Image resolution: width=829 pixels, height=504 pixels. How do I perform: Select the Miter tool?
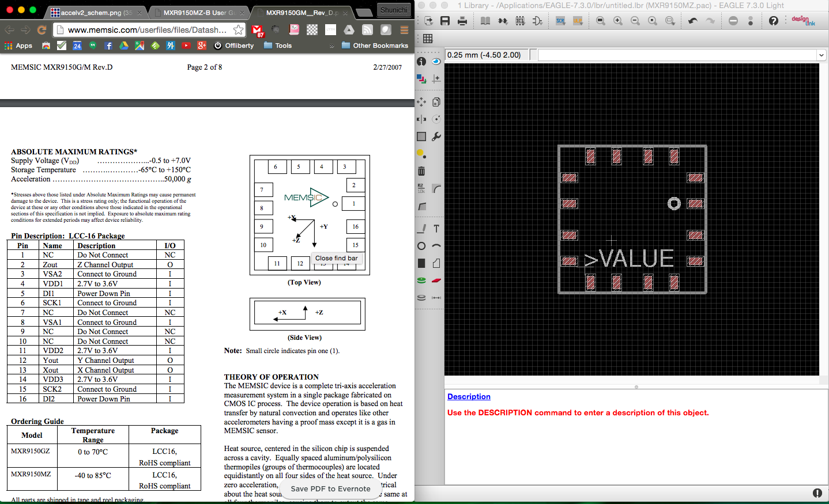click(x=436, y=188)
